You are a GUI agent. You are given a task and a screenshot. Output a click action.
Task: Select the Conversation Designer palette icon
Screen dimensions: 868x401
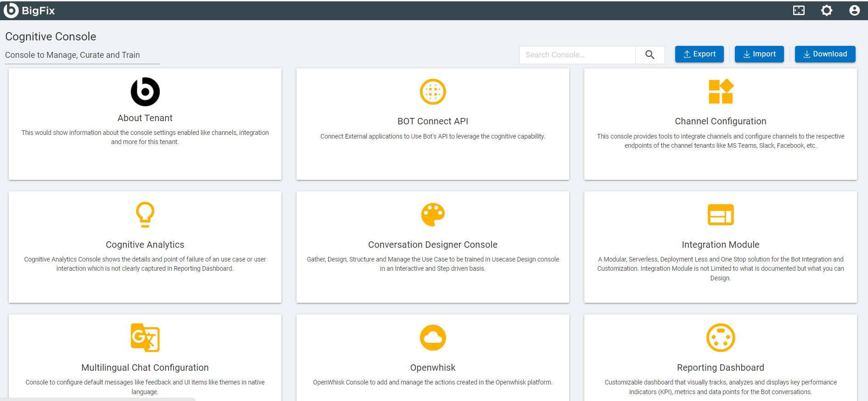tap(432, 215)
